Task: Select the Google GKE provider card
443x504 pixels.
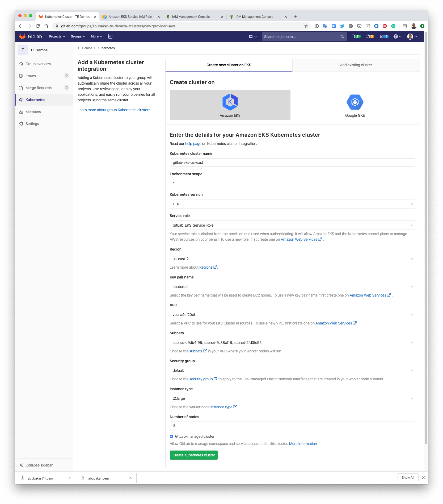Action: point(355,105)
